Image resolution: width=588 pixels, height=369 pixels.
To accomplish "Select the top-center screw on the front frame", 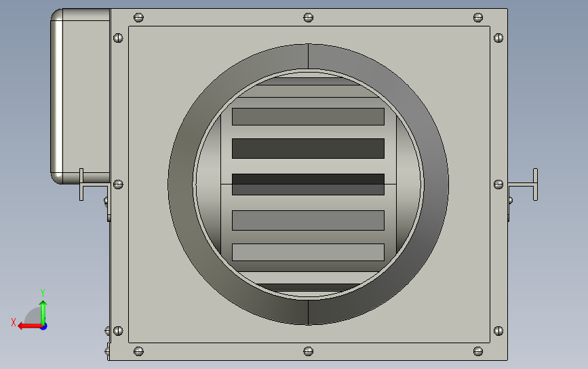I will click(x=309, y=18).
